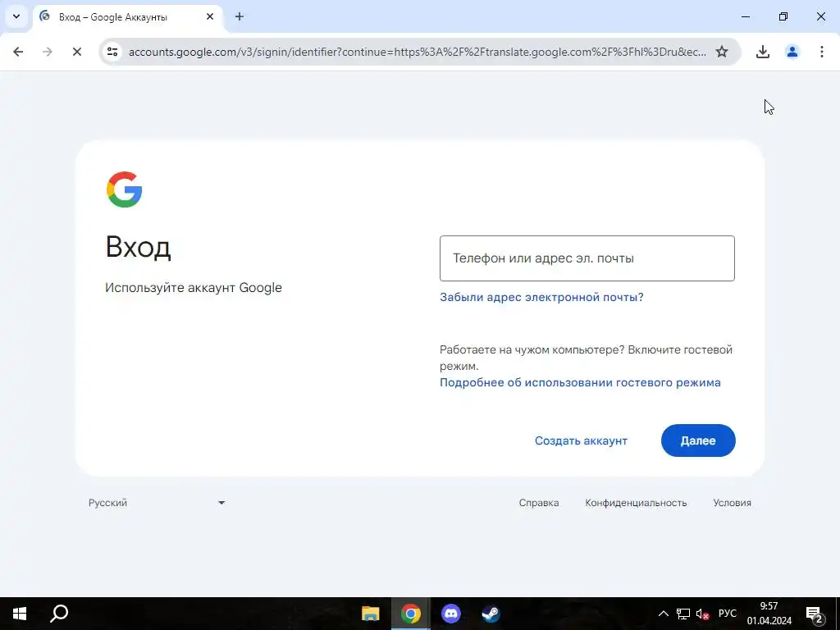Screen dimensions: 840x630
Task: Open the 'Справка' footer link
Action: (538, 503)
